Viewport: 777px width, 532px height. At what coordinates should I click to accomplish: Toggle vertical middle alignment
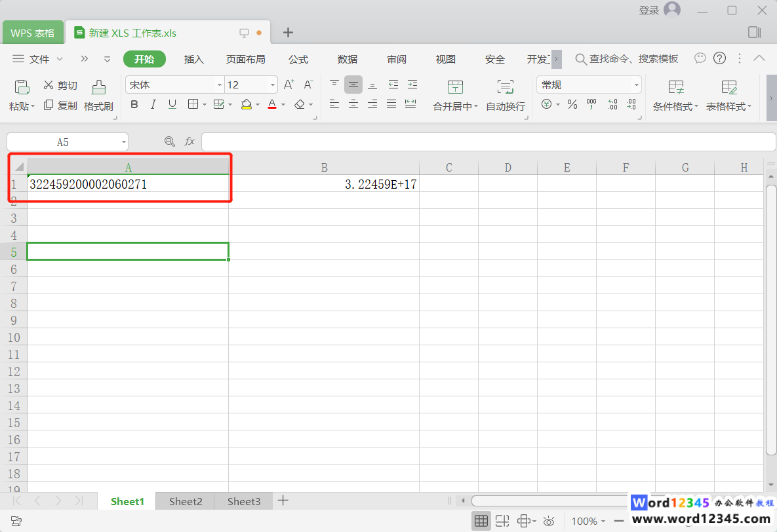[353, 85]
